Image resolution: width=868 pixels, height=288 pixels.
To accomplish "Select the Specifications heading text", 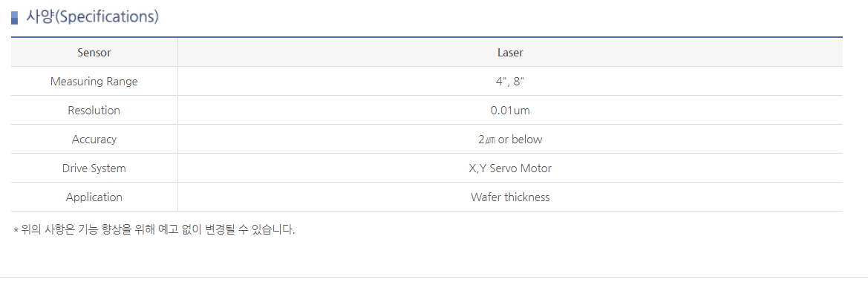I will pyautogui.click(x=93, y=17).
